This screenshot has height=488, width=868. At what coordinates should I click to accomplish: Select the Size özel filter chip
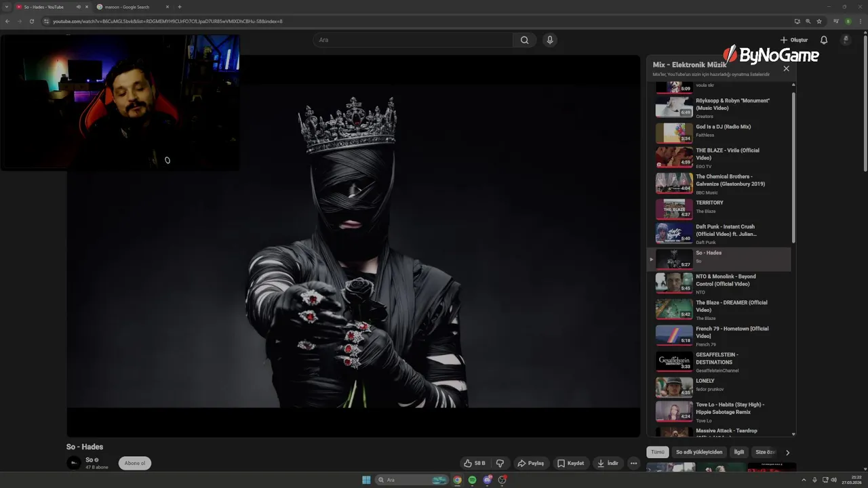coord(764,452)
